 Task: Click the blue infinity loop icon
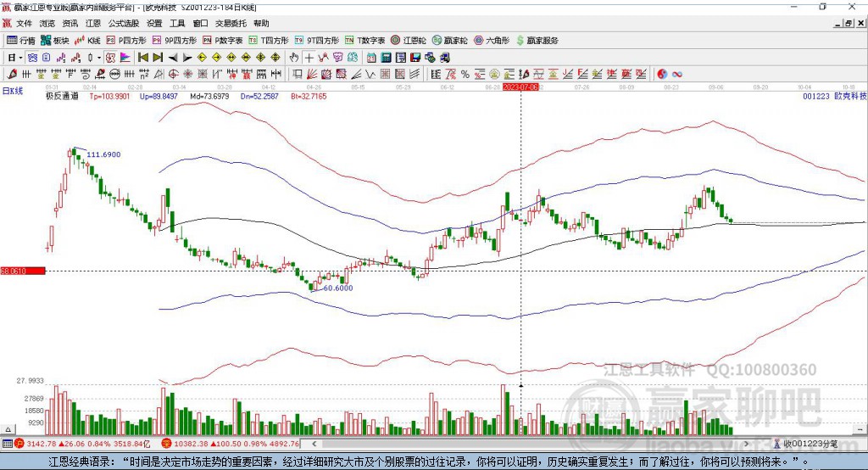677,74
